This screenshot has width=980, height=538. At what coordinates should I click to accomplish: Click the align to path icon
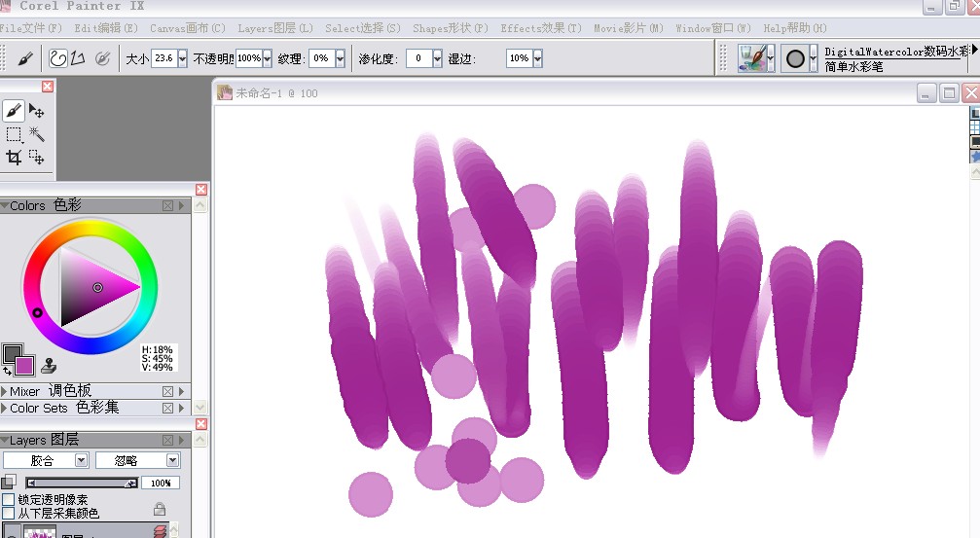pos(102,58)
